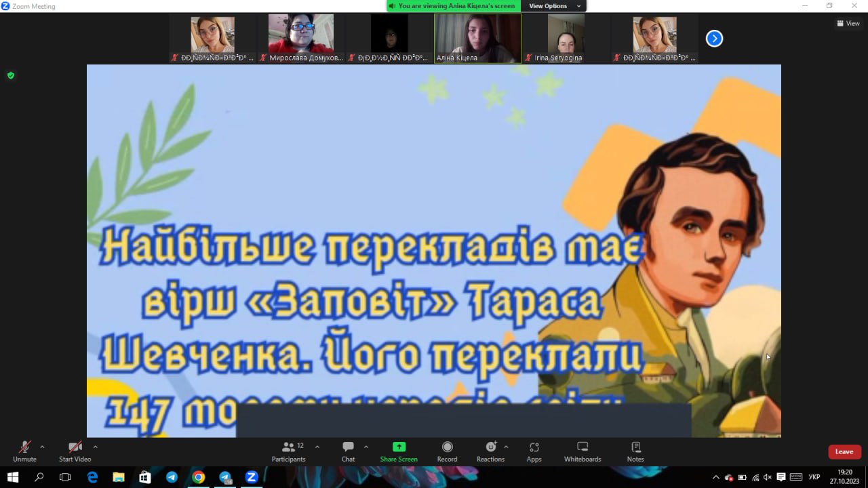Open Google Chrome from the taskbar
The width and height of the screenshot is (868, 488).
point(198,477)
